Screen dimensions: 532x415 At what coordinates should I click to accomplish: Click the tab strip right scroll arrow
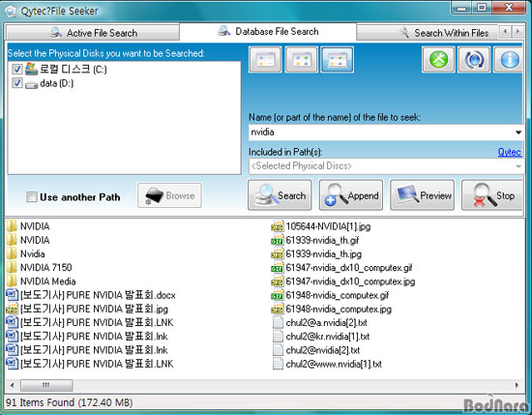tap(518, 32)
